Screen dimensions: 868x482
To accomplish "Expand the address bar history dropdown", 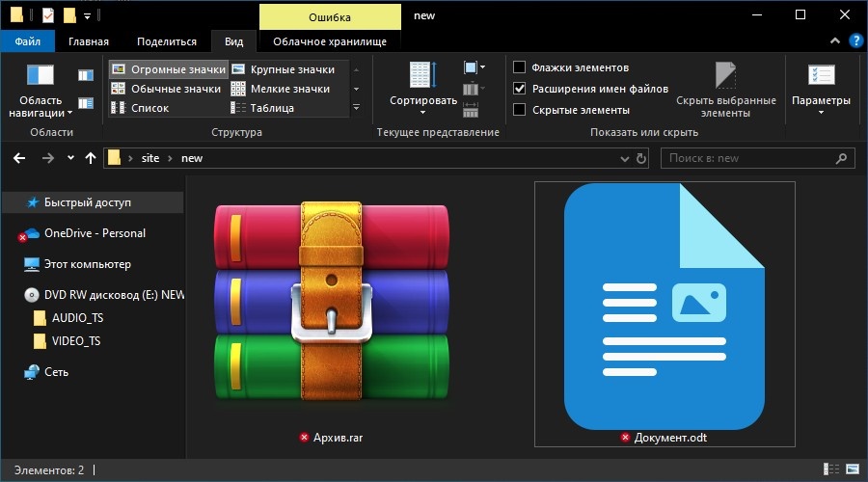I will pos(624,159).
